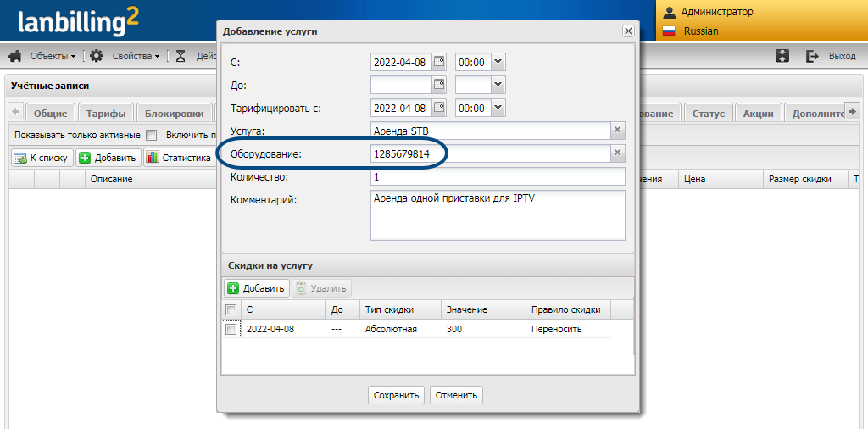Viewport: 868px width, 429px height.
Task: Click the icon left of Выход
Action: pos(782,56)
